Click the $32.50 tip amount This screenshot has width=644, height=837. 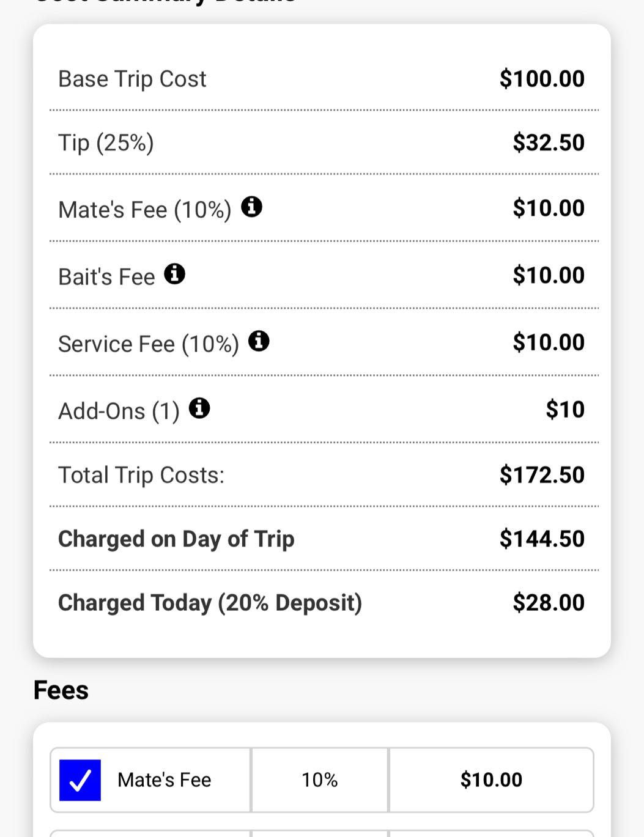(549, 143)
